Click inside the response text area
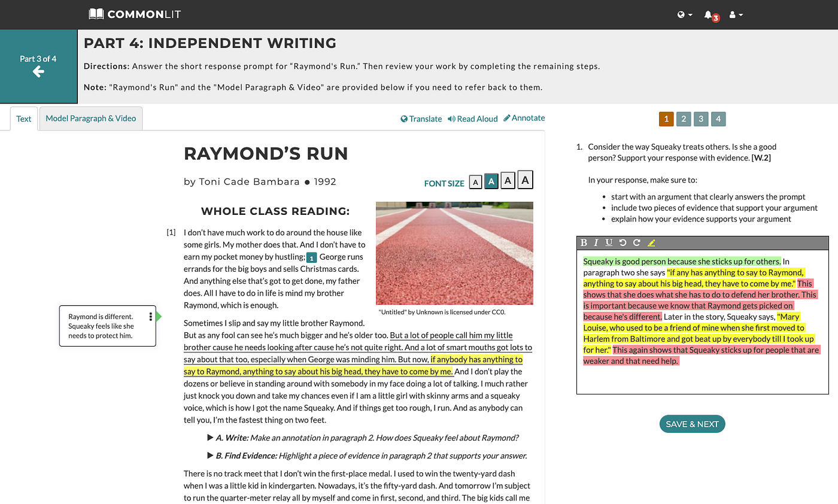The width and height of the screenshot is (838, 504). point(703,321)
